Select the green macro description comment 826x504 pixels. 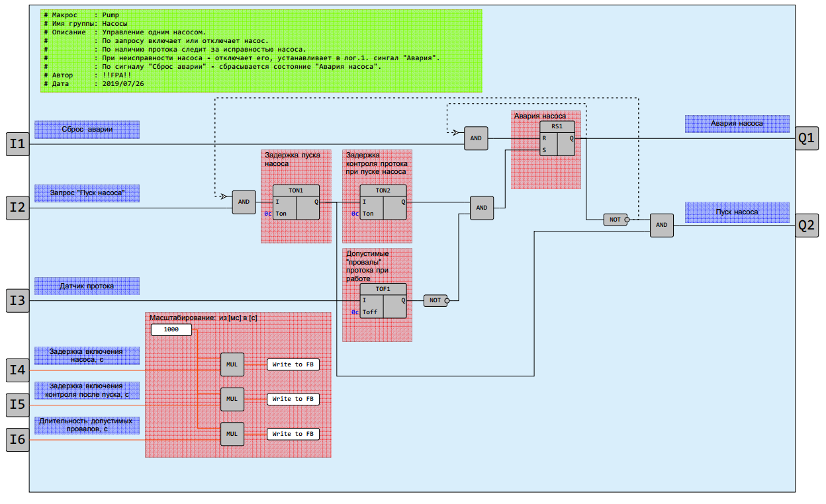[x=261, y=50]
